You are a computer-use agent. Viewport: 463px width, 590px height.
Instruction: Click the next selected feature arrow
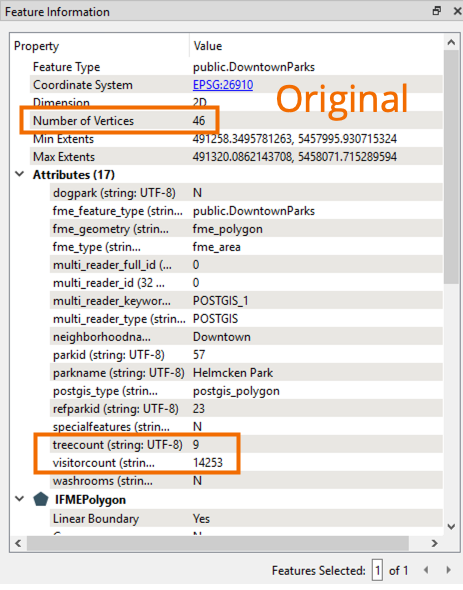pyautogui.click(x=448, y=570)
